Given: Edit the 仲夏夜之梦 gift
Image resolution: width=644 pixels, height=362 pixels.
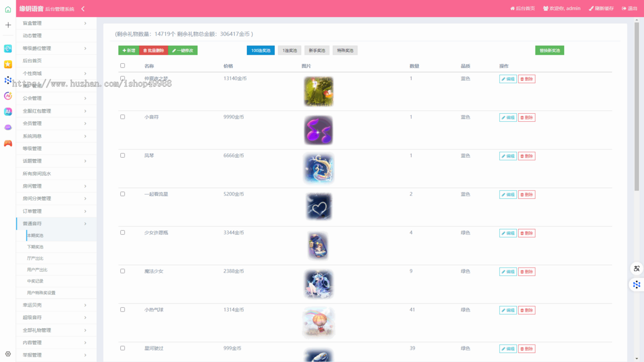Looking at the screenshot, I should click(508, 79).
